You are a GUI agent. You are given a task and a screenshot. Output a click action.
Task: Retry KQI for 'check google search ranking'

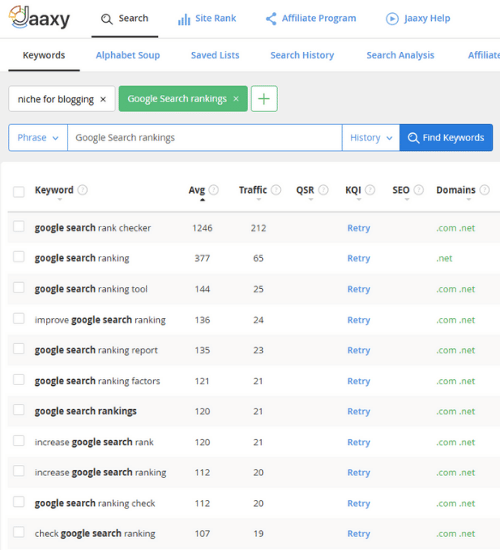359,534
